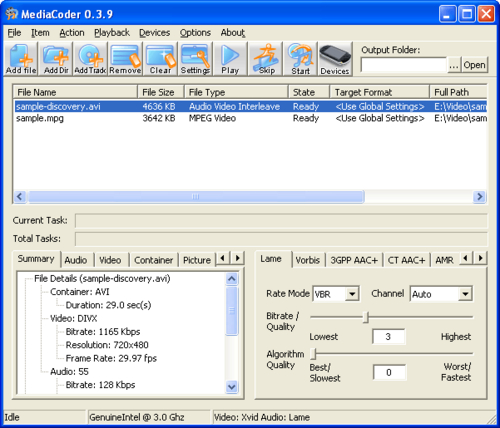The image size is (500, 428).
Task: Select the sample-discovery.avi row
Action: coord(250,106)
